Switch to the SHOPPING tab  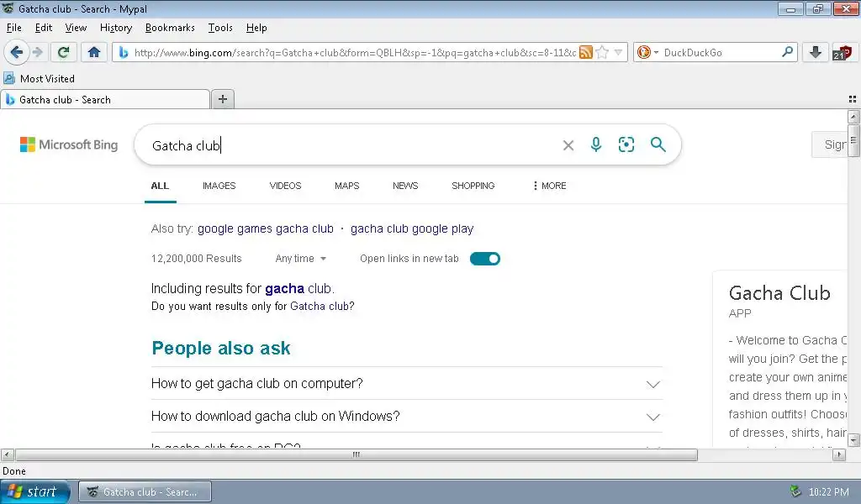click(x=473, y=186)
